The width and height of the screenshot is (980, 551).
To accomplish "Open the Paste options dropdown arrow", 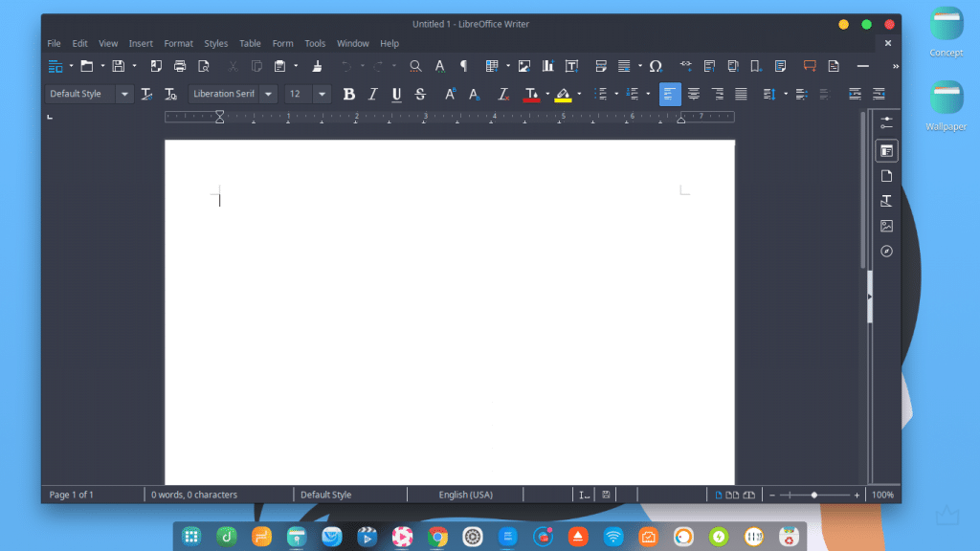I will 296,66.
